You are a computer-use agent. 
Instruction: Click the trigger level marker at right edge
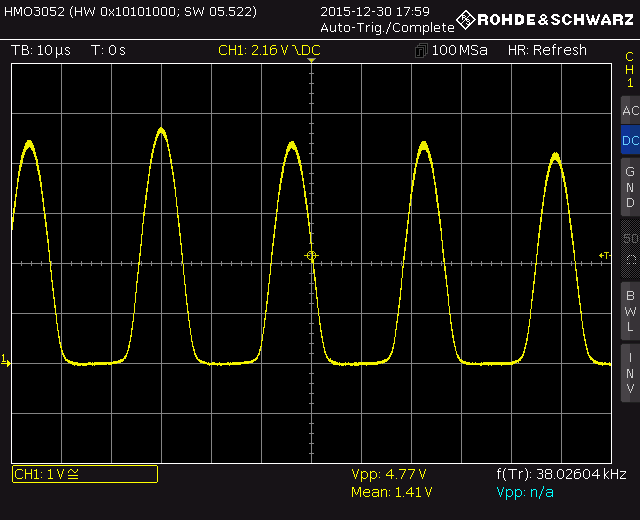point(604,256)
